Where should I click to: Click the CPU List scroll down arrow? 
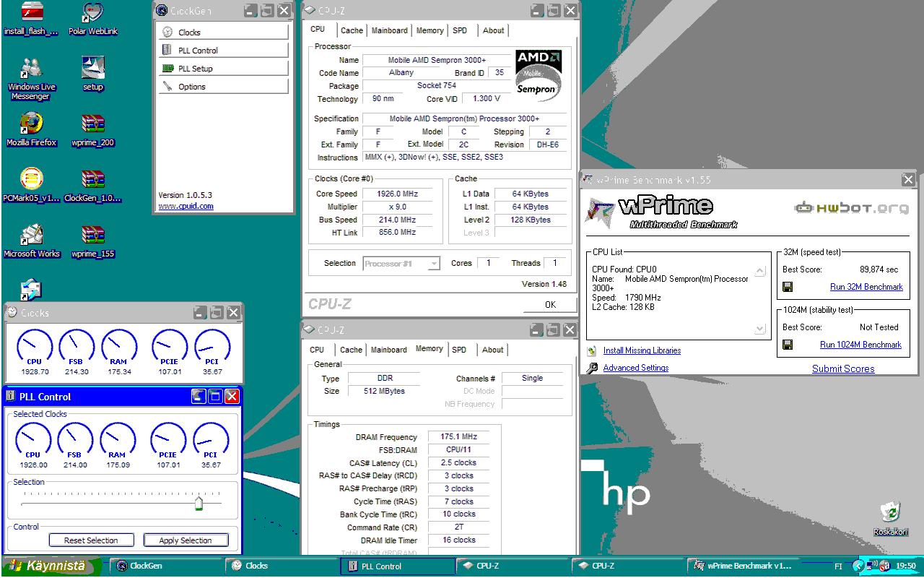pyautogui.click(x=759, y=329)
